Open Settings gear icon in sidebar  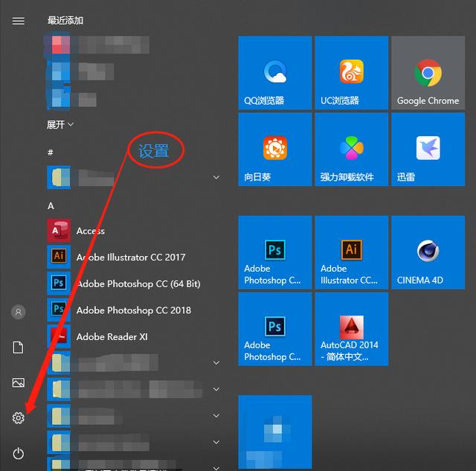[18, 418]
